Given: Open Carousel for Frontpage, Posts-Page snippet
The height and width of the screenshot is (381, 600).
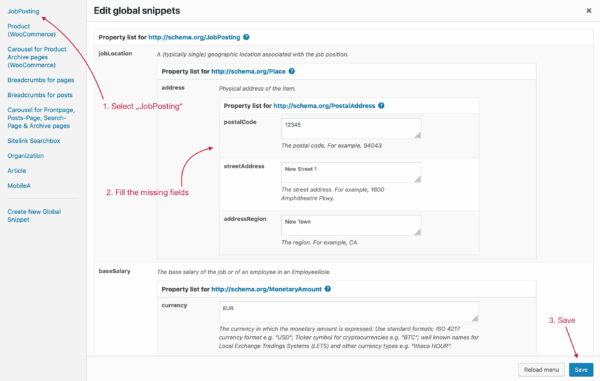Looking at the screenshot, I should (41, 118).
